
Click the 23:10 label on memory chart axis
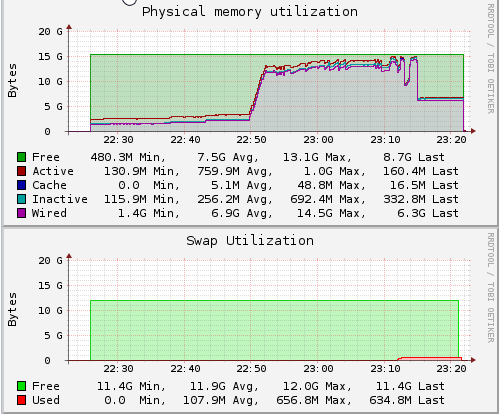click(x=385, y=140)
